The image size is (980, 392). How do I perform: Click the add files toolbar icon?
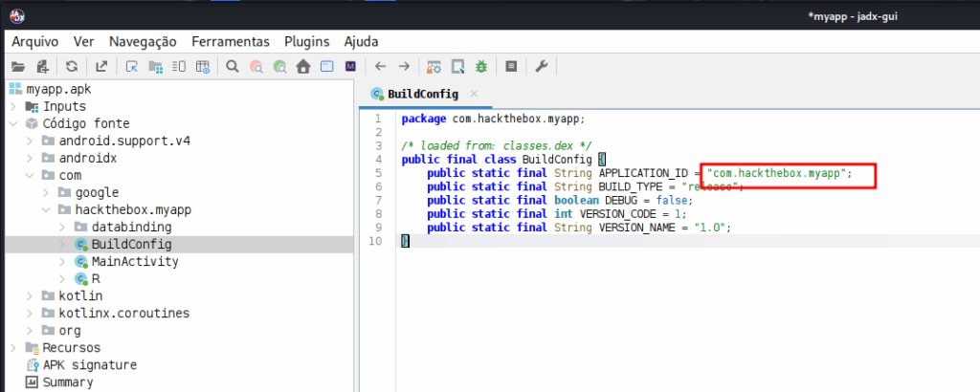coord(42,67)
